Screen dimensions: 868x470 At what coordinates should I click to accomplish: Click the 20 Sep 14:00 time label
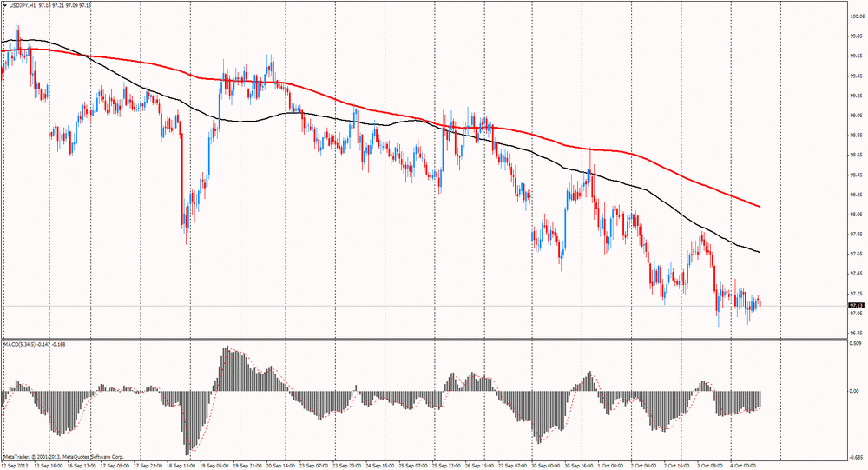(279, 466)
